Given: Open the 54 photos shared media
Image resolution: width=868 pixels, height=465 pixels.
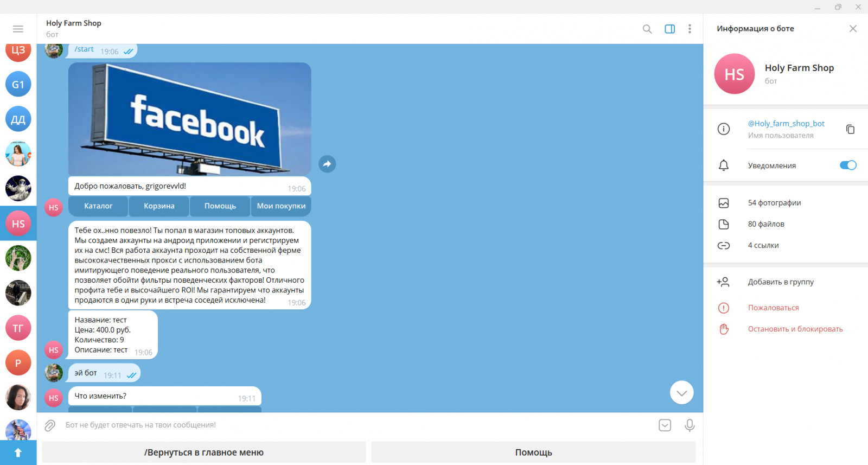Looking at the screenshot, I should click(724, 203).
